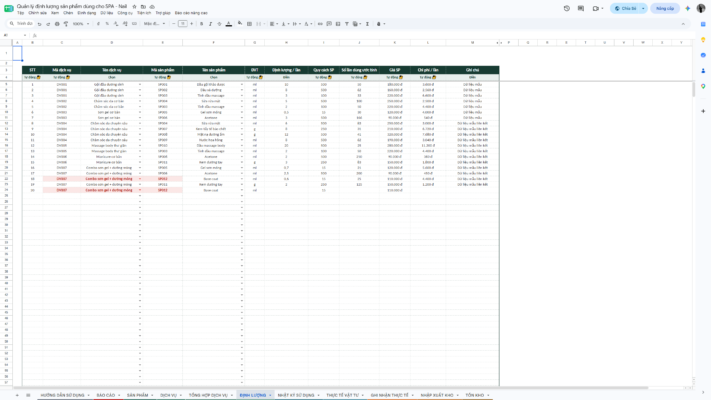Click the Paint format icon
Image resolution: width=711 pixels, height=400 pixels.
click(x=66, y=24)
